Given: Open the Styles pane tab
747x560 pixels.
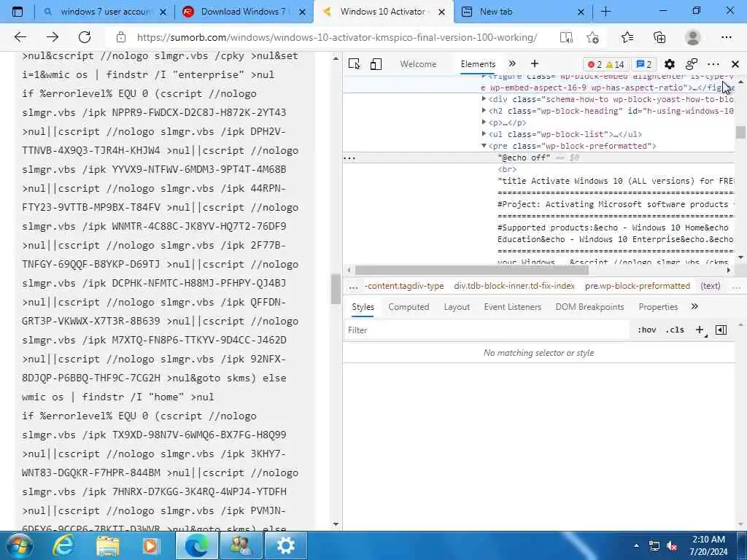Looking at the screenshot, I should pyautogui.click(x=363, y=307).
